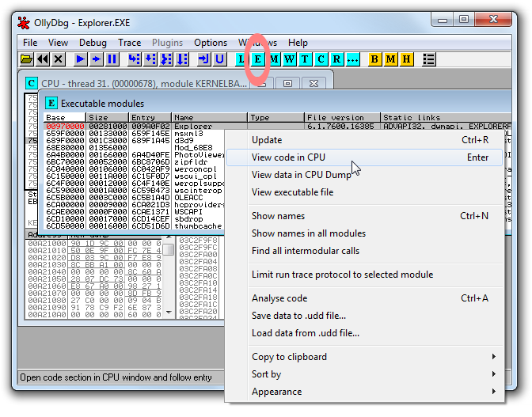
Task: Open the Windows list via W icon
Action: (x=290, y=59)
